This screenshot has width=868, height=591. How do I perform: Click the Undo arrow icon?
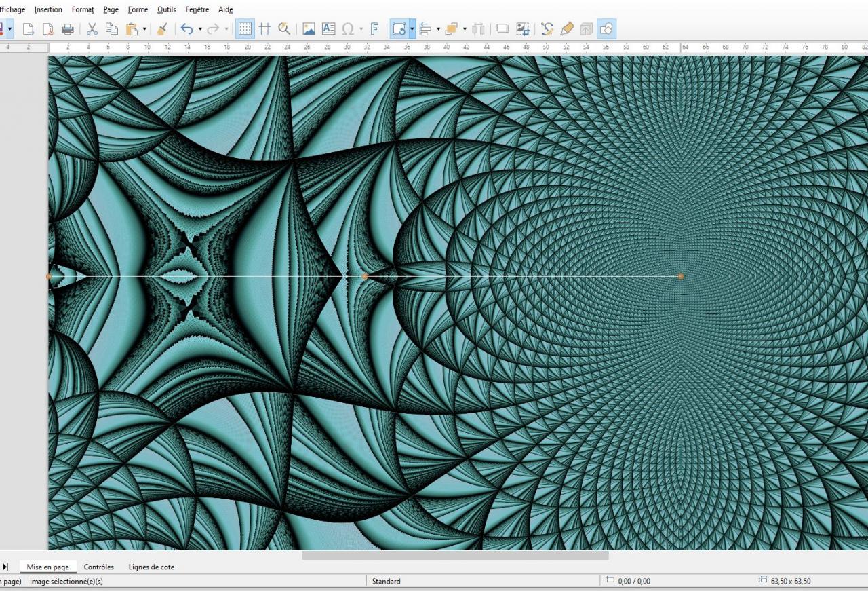pyautogui.click(x=186, y=28)
